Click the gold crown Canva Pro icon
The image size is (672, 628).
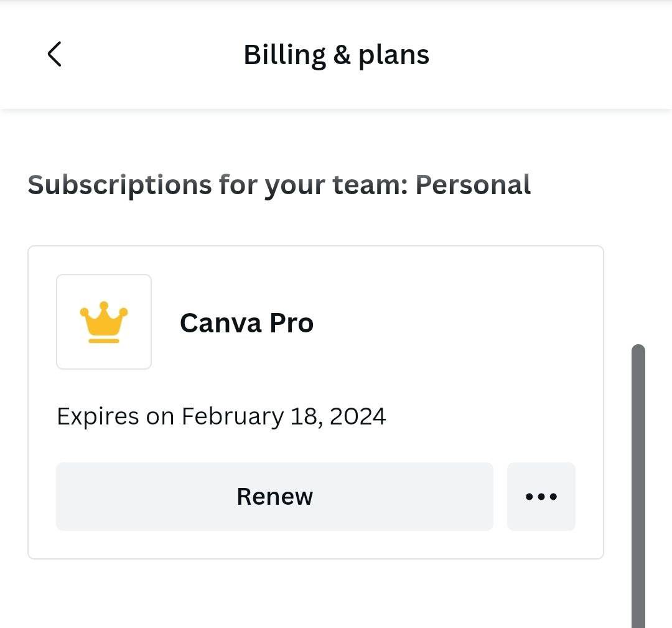(x=103, y=322)
